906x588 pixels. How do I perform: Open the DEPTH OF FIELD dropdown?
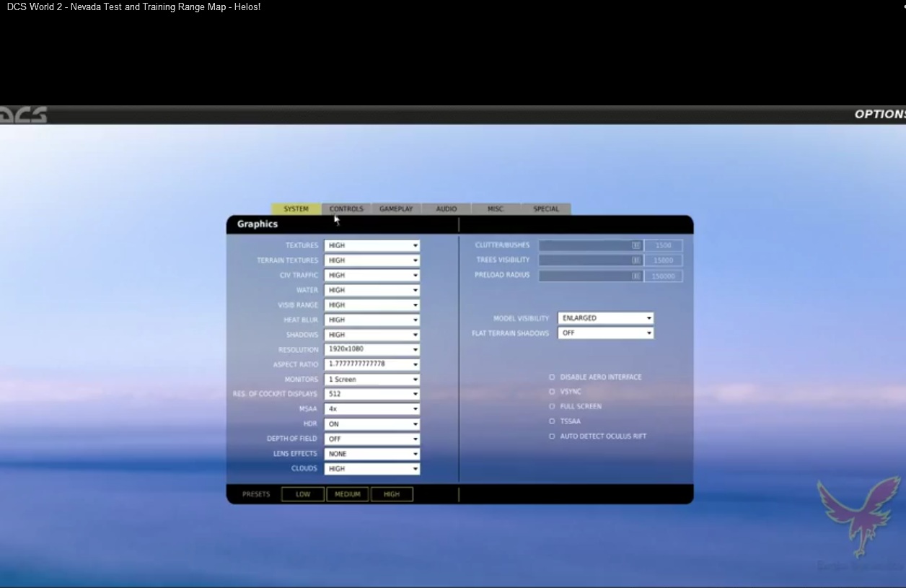point(372,439)
